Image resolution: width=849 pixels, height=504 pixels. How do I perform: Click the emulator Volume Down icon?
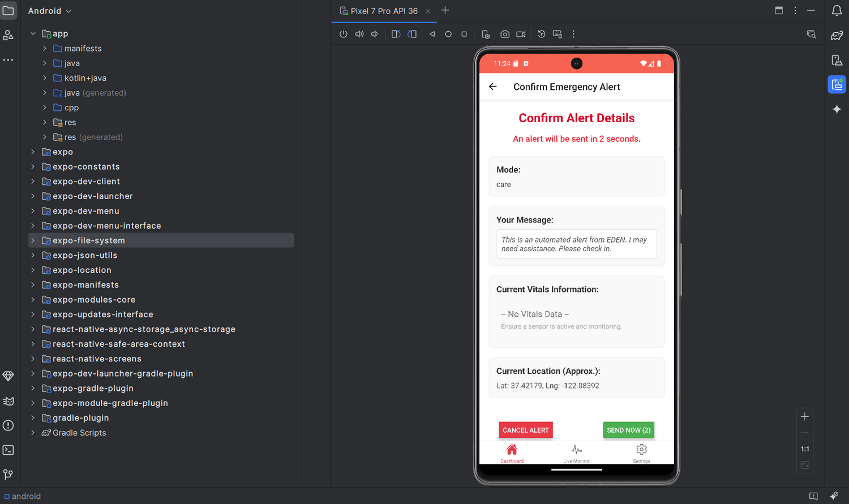[374, 34]
